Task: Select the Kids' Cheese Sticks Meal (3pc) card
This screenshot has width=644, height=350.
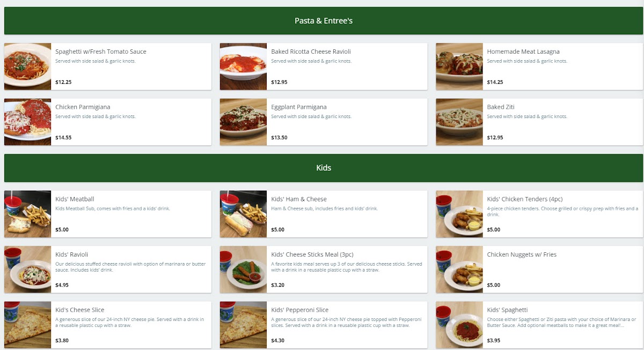Action: [324, 269]
